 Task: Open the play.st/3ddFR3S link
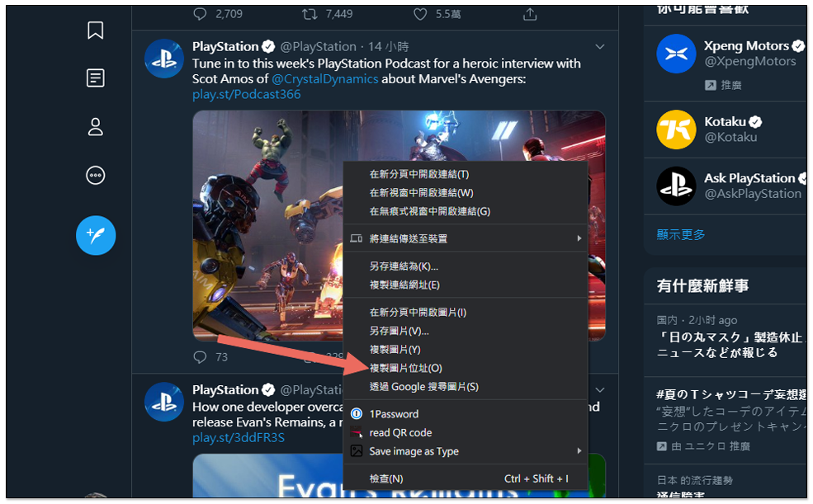(239, 438)
